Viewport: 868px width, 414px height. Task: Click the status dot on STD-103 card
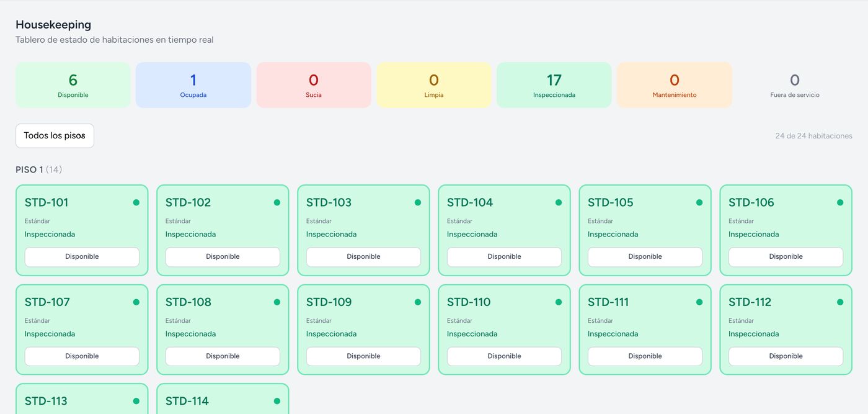point(418,202)
